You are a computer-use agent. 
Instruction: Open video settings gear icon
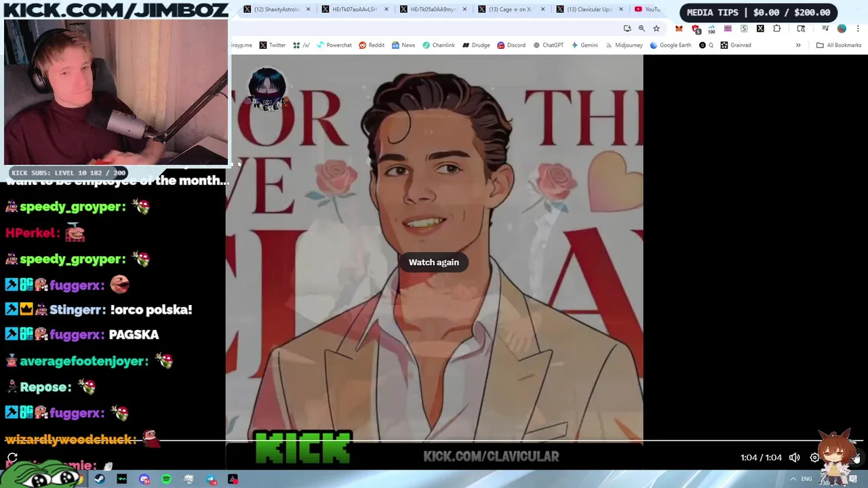[x=814, y=457]
